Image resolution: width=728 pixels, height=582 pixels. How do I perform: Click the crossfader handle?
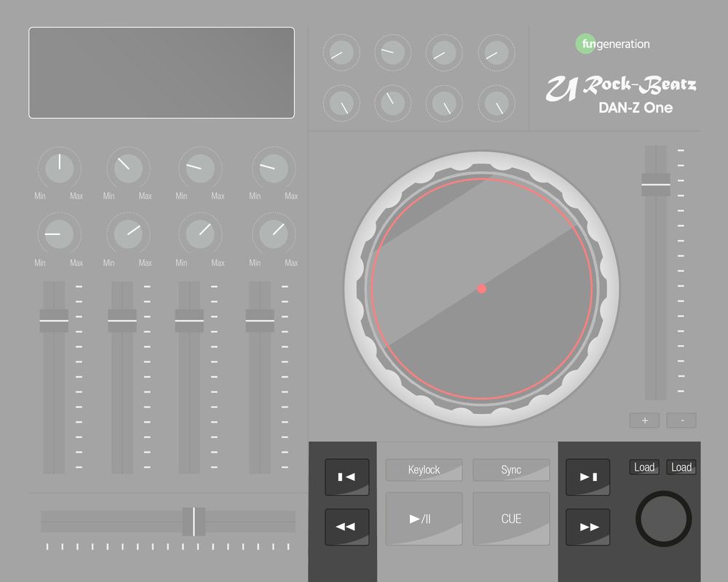pyautogui.click(x=193, y=519)
